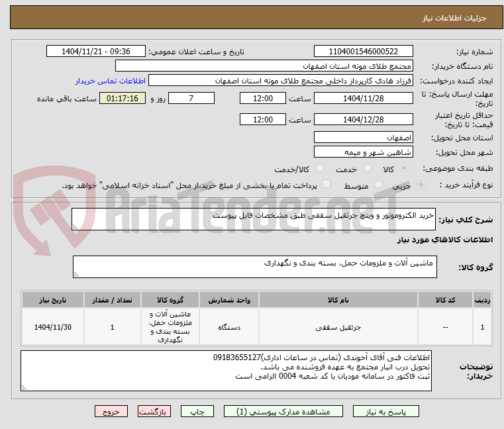Click the دستگاه unit cell

pyautogui.click(x=229, y=327)
